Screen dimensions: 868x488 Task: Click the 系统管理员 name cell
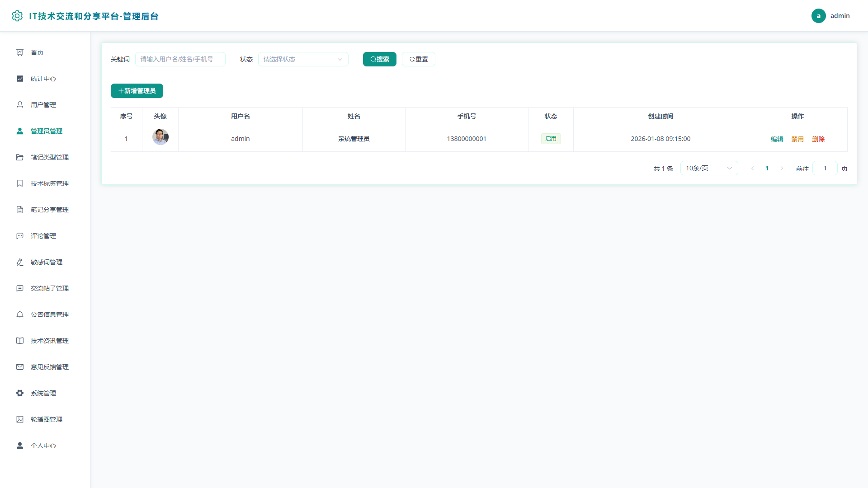click(x=354, y=139)
